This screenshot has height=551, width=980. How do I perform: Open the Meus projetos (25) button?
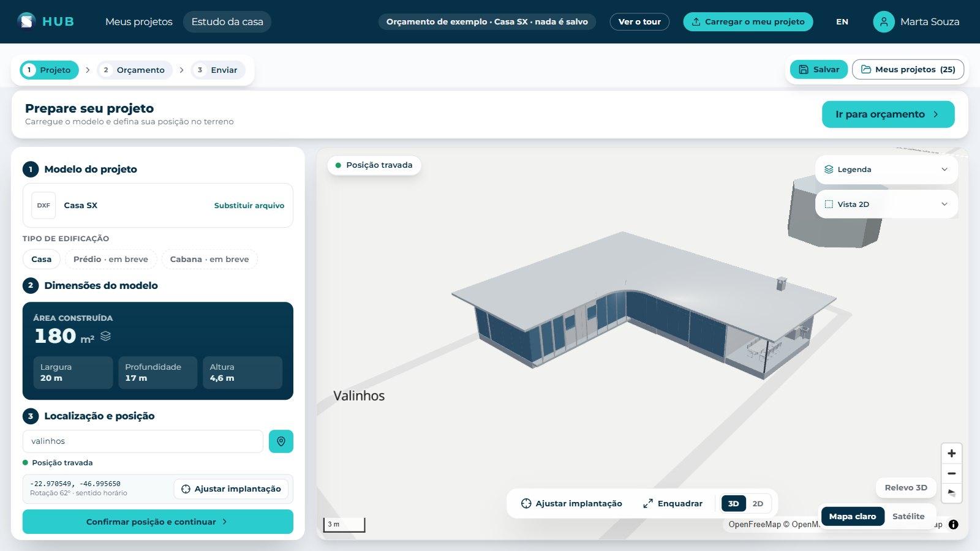pos(908,70)
